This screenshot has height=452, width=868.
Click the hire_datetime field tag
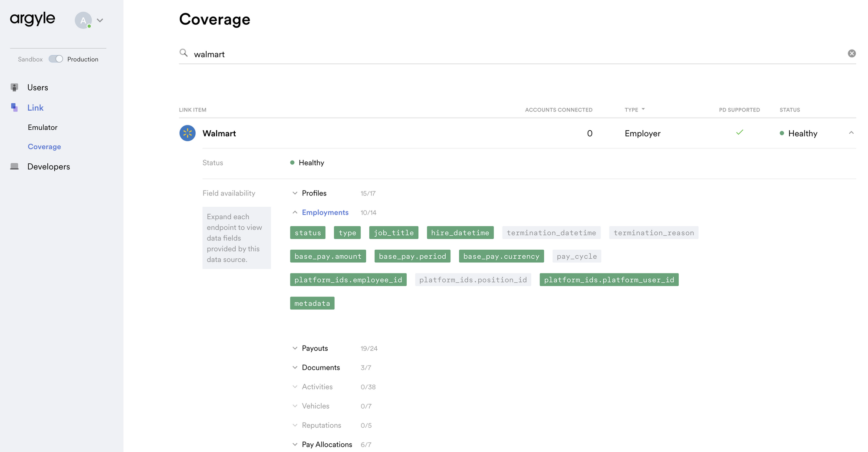pos(460,233)
